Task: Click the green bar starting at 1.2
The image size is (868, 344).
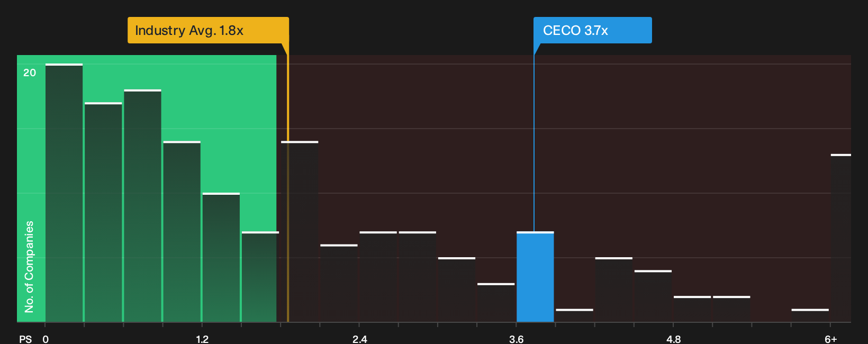Action: [x=221, y=257]
